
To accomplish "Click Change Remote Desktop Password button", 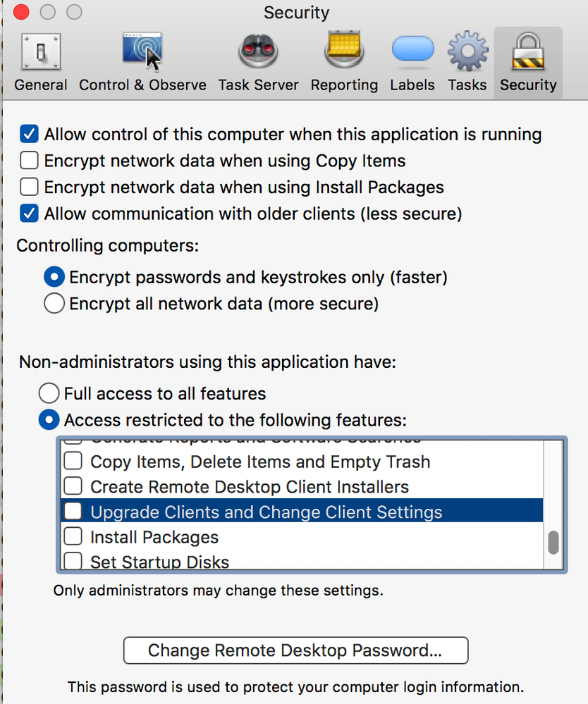I will pos(296,650).
